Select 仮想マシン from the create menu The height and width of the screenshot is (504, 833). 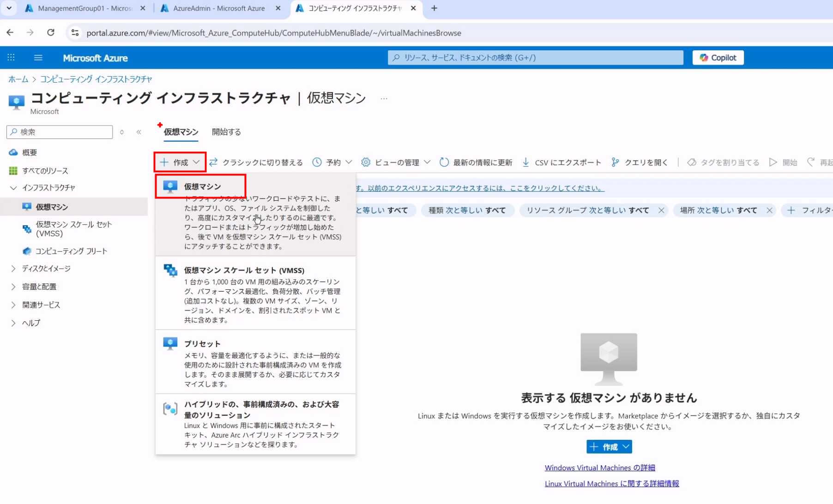pyautogui.click(x=202, y=186)
